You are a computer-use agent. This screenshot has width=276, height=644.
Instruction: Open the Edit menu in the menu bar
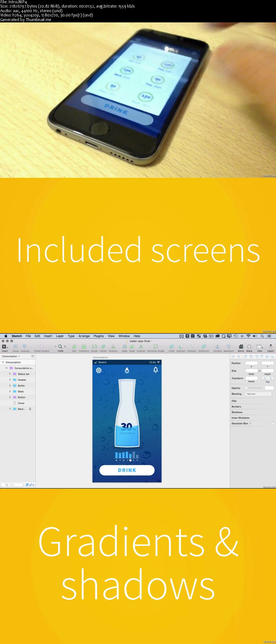point(37,336)
